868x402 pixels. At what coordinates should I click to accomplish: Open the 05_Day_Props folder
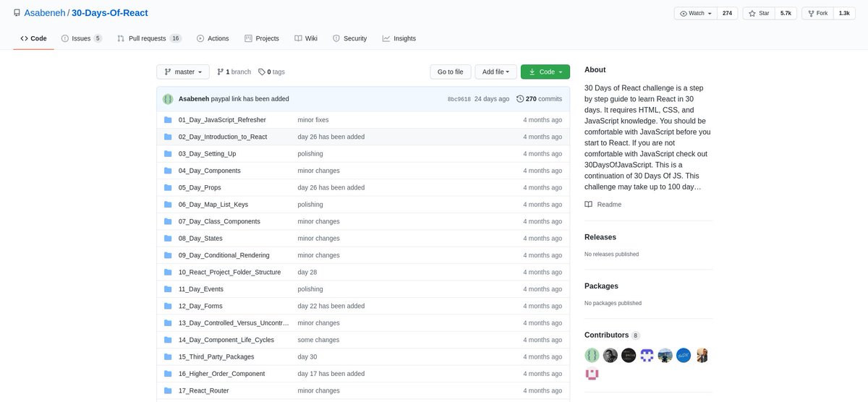click(x=200, y=187)
